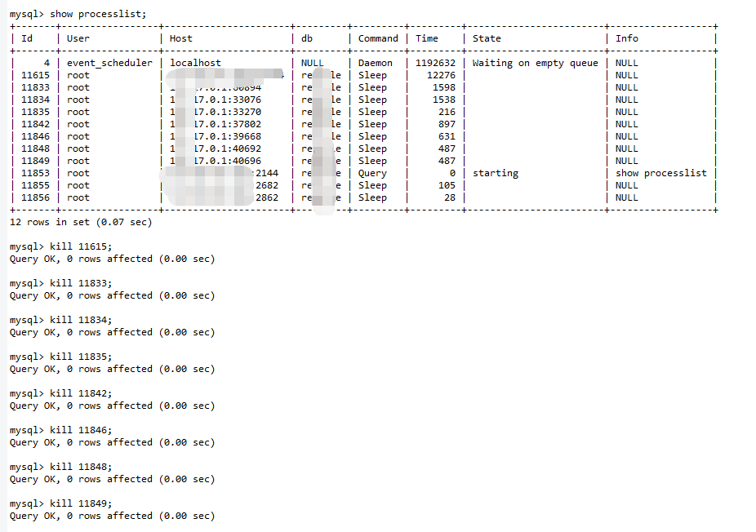Select the 'User' column header
Screen dimensions: 756x532
pos(78,38)
